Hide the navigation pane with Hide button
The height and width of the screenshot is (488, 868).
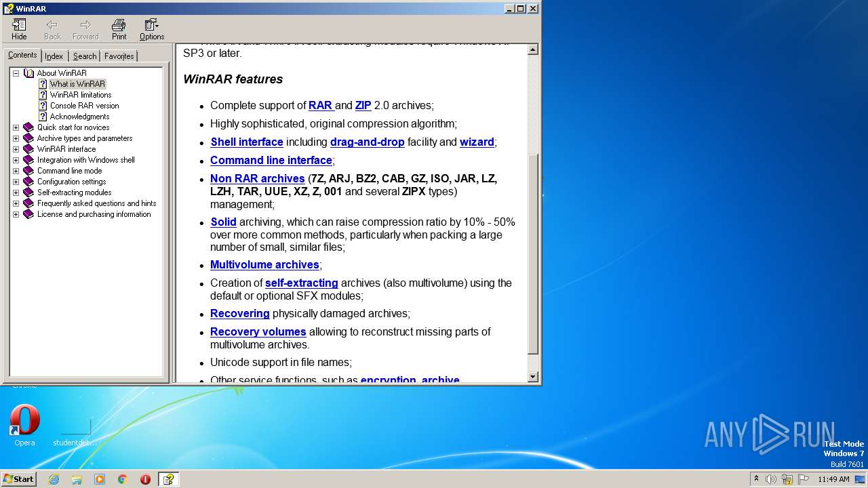(x=19, y=29)
